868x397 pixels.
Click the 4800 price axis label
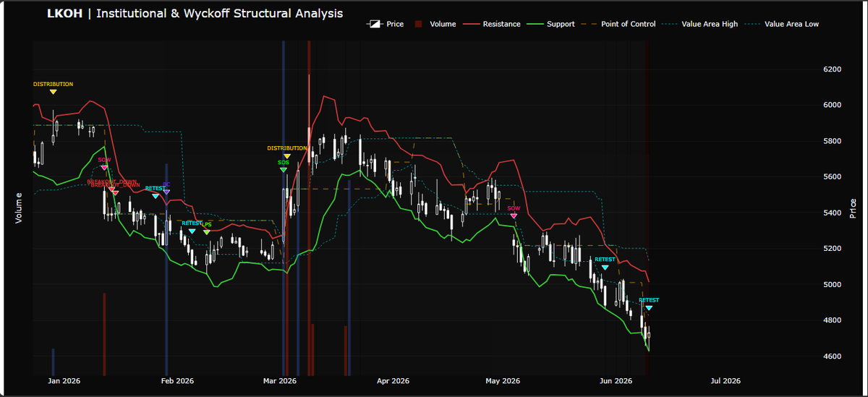(832, 320)
